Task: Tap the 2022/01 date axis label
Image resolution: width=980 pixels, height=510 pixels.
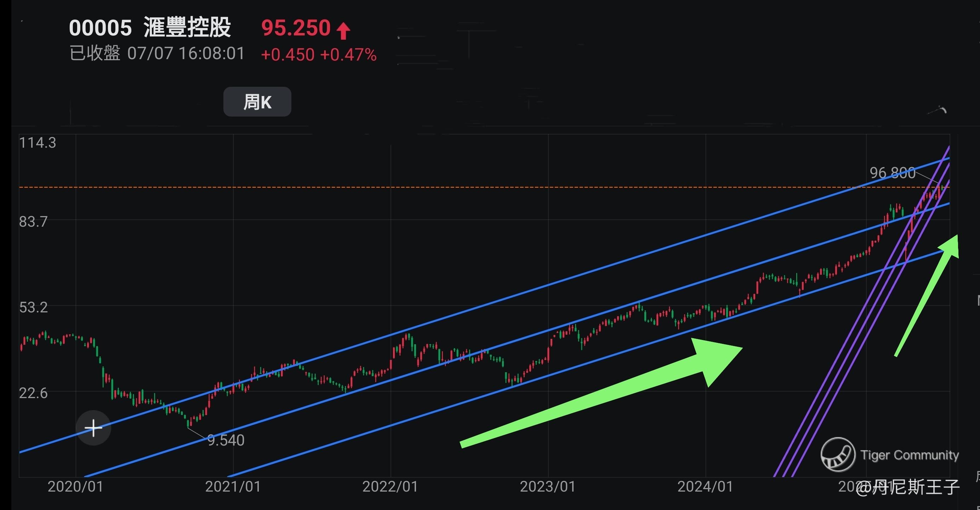Action: (x=390, y=487)
